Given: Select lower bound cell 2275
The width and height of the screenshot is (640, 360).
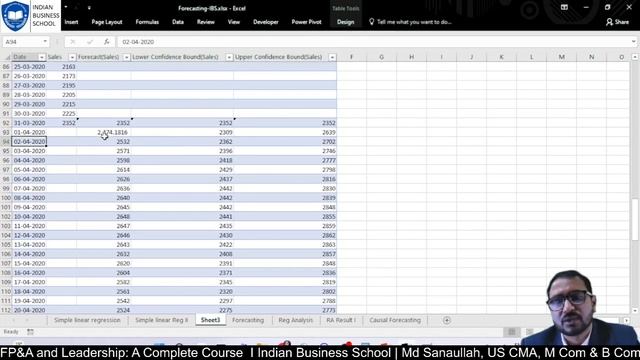Looking at the screenshot, I should 182,310.
